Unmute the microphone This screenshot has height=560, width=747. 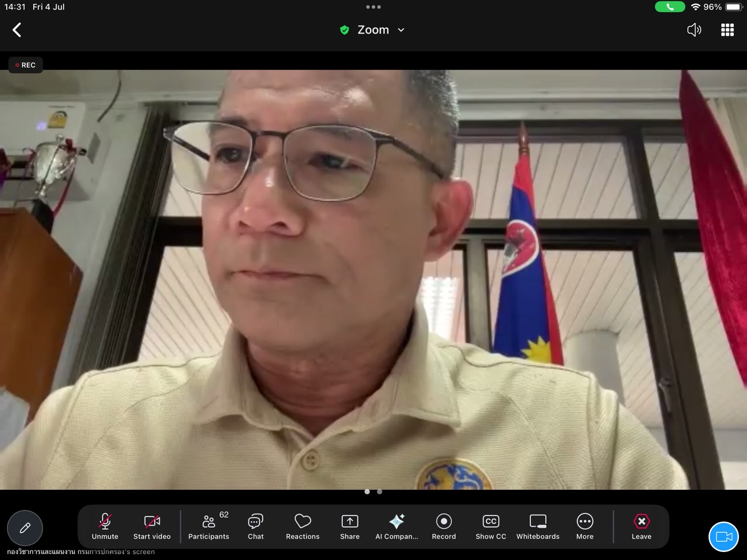click(x=105, y=527)
